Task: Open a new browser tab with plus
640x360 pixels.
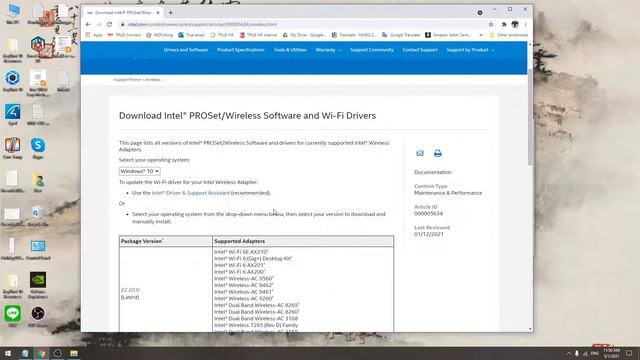Action: coord(171,13)
